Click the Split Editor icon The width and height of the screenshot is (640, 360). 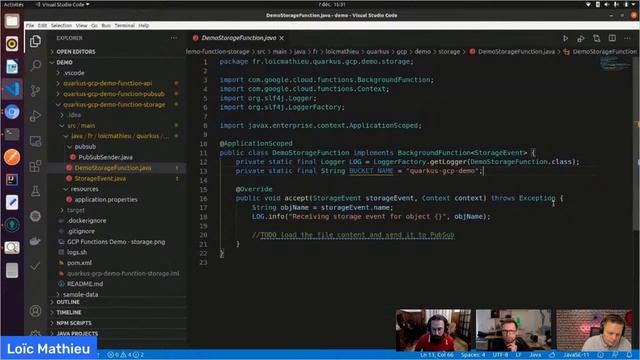pos(612,38)
